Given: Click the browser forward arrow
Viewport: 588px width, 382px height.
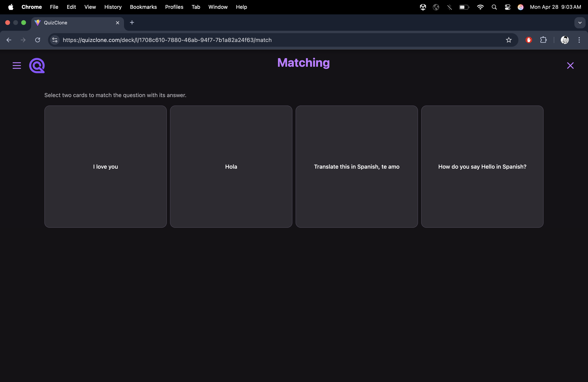Looking at the screenshot, I should click(x=23, y=40).
